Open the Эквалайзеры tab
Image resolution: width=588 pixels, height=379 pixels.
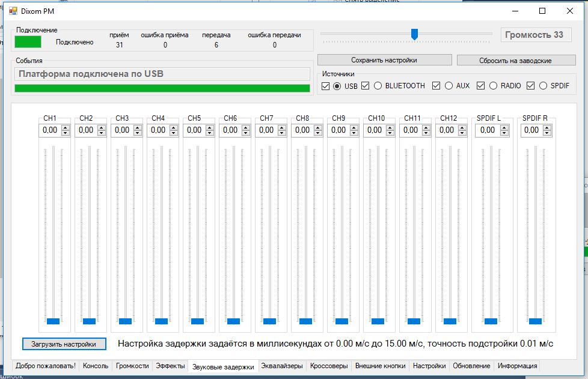tap(282, 366)
